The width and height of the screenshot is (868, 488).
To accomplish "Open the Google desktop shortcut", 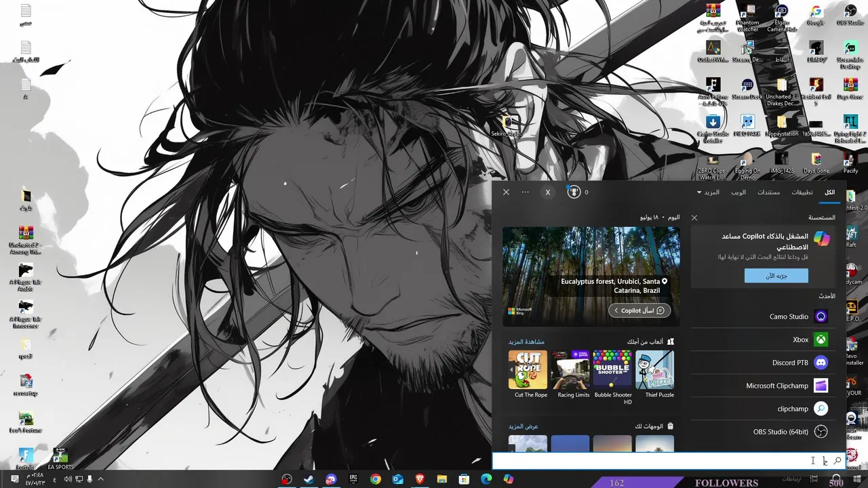I will 816,16.
